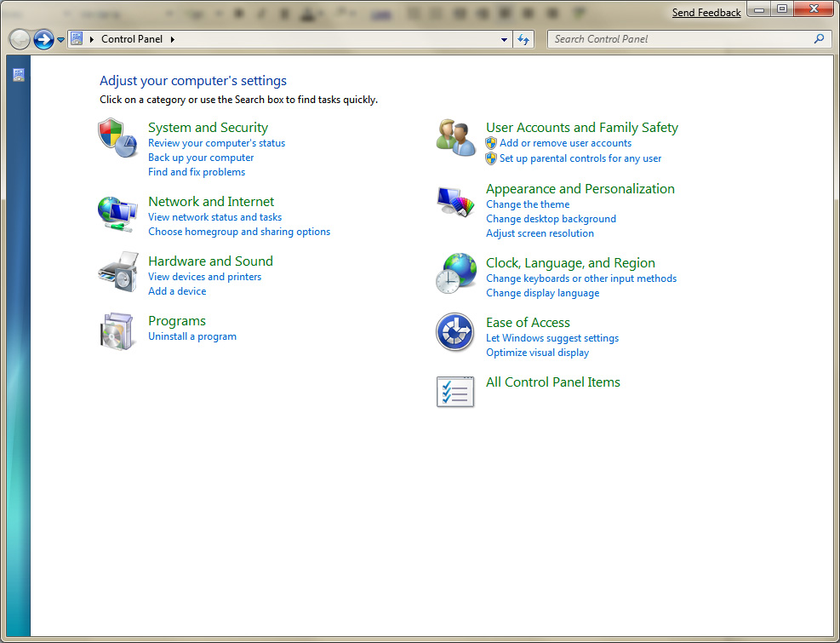
Task: Click the System and Security shield icon
Action: (117, 138)
